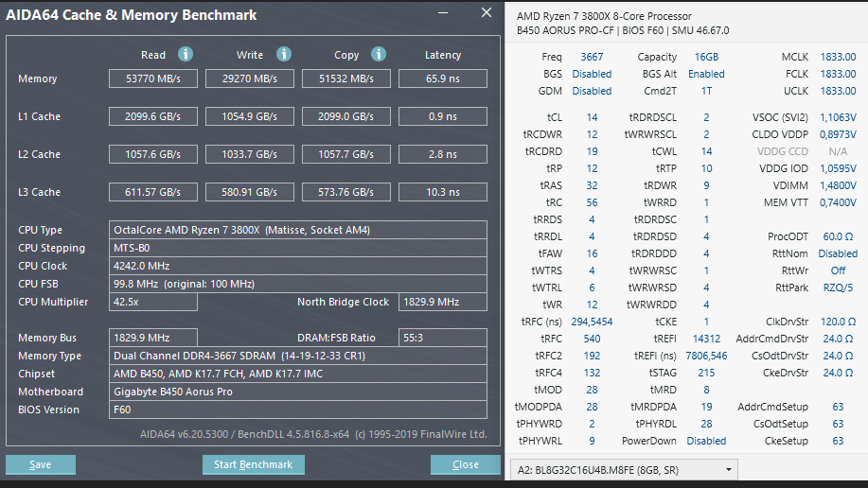Select the North Bridge Clock field
868x488 pixels.
click(443, 302)
